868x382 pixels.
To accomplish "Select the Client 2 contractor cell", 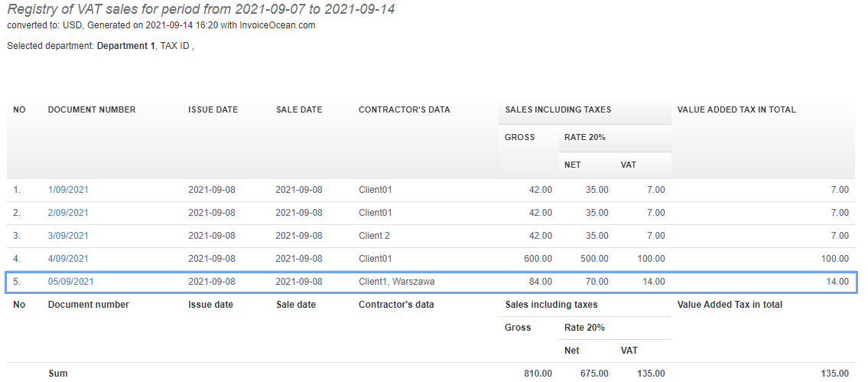I will point(374,236).
